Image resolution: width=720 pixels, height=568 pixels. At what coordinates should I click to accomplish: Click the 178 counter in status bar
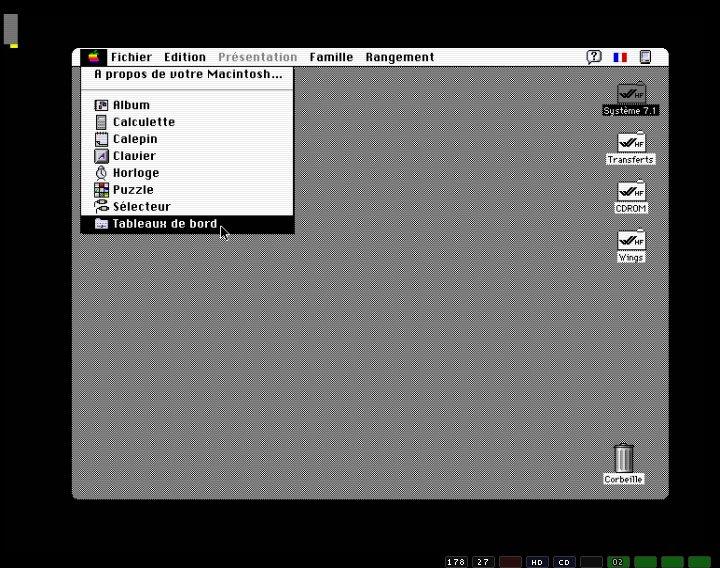click(456, 562)
